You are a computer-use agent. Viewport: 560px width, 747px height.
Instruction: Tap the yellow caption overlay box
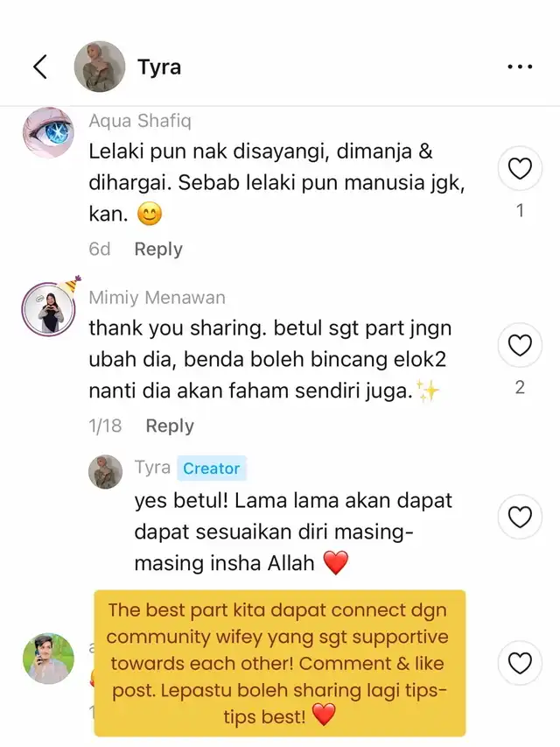pos(279,663)
